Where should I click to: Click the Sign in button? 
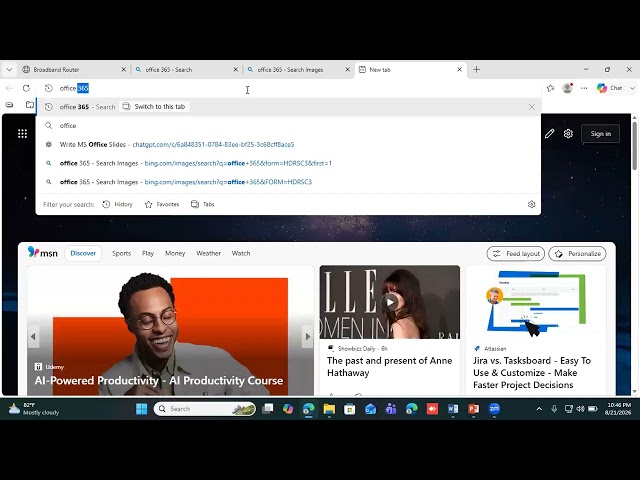[x=600, y=134]
